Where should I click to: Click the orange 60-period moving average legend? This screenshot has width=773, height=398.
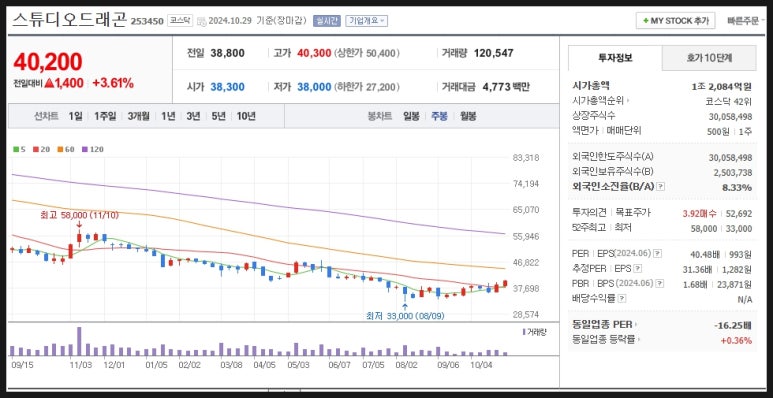[x=65, y=149]
